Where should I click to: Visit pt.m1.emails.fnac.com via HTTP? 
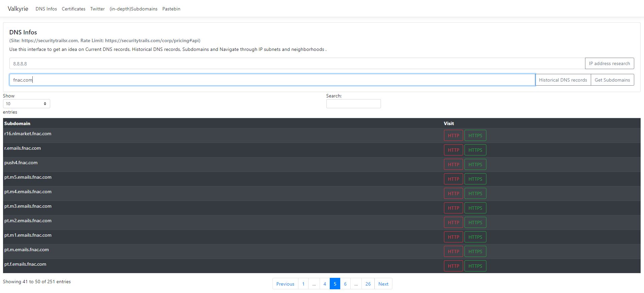tap(453, 237)
